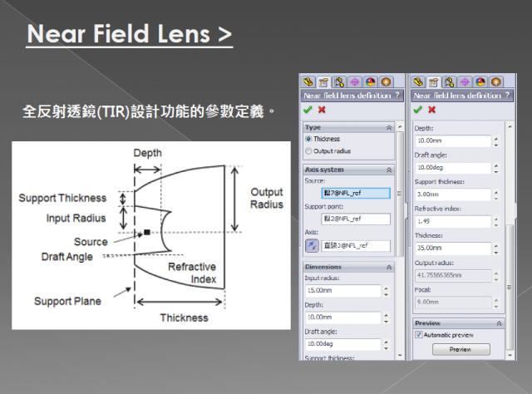532x394 pixels.
Task: Collapse the Dimensions section
Action: pyautogui.click(x=388, y=267)
